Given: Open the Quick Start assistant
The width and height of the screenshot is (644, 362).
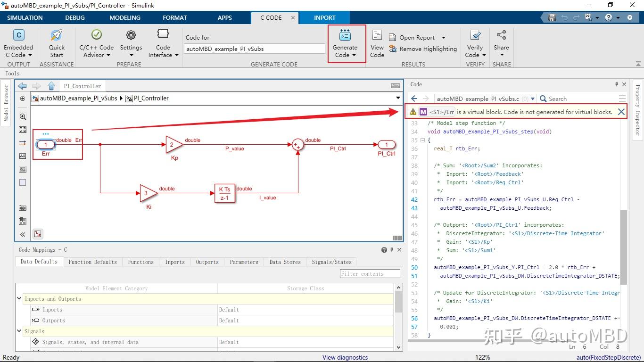Looking at the screenshot, I should pos(57,36).
